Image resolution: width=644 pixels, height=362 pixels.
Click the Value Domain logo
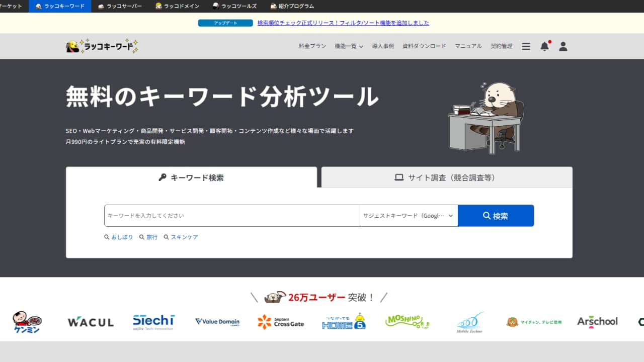(x=217, y=322)
